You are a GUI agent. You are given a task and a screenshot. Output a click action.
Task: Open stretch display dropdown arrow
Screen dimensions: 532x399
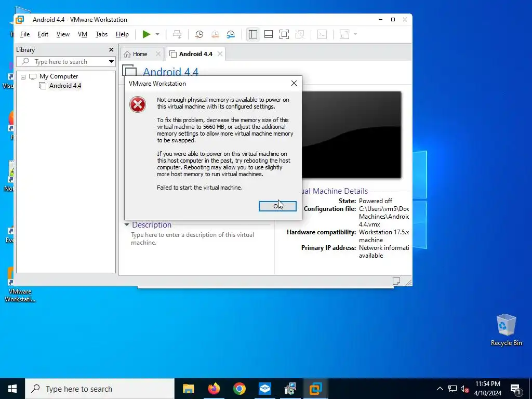(355, 34)
